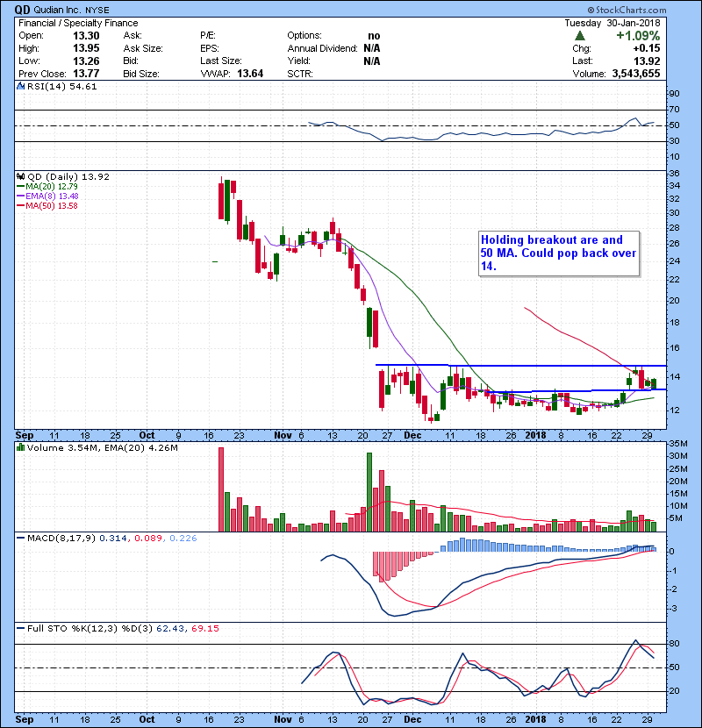702x728 pixels.
Task: Click the Open value 13.30
Action: click(86, 36)
